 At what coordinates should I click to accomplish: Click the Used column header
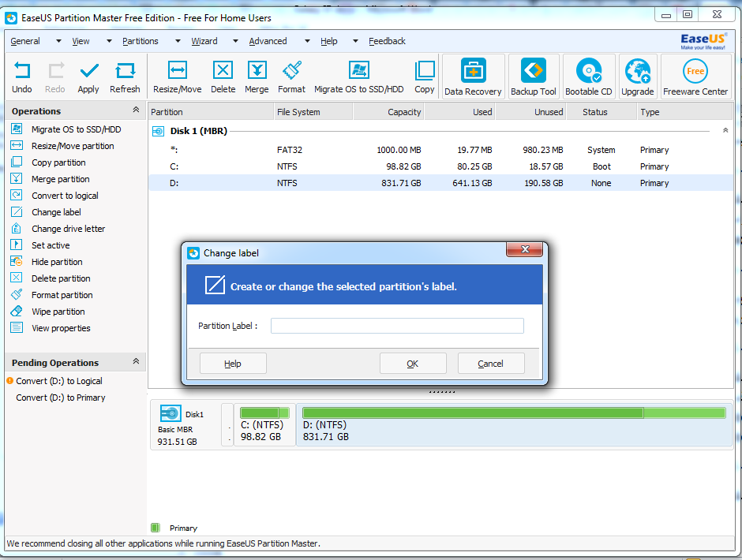(x=459, y=112)
